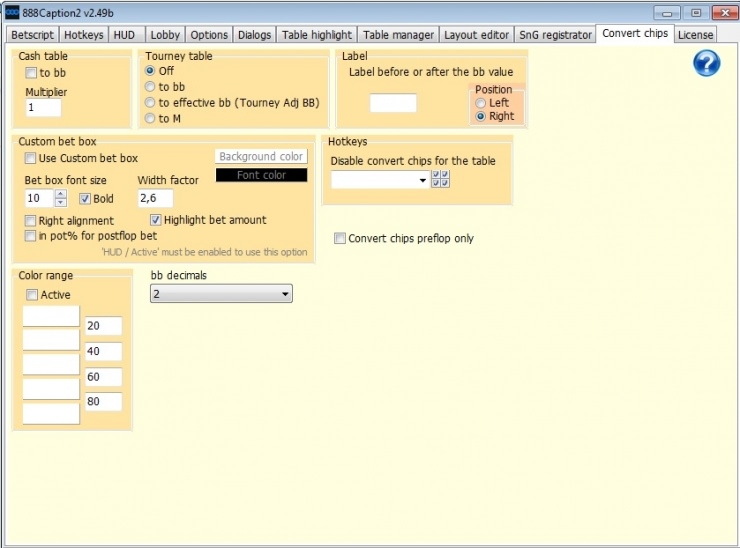
Task: Toggle 'Highlight bet amount' checkbox
Action: pos(156,220)
